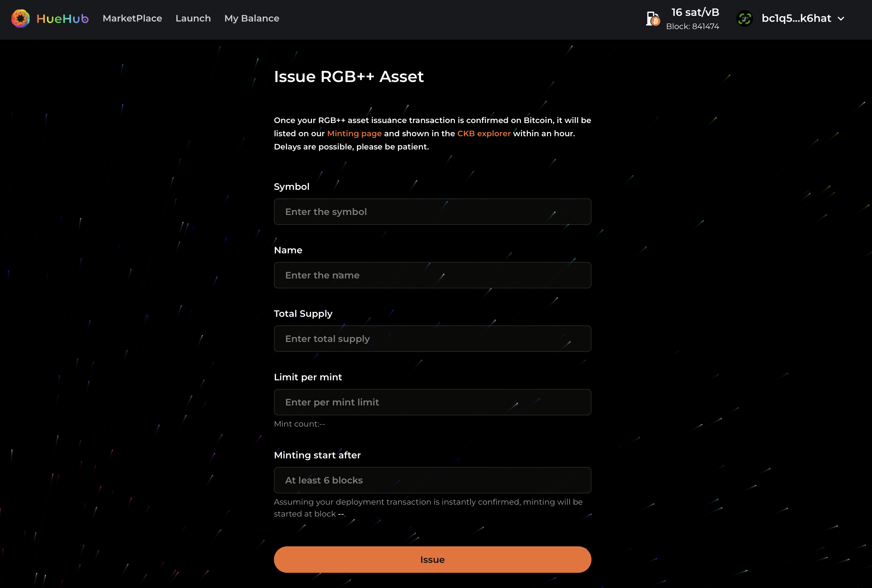The width and height of the screenshot is (872, 588).
Task: Focus the Limit per mint field
Action: [x=432, y=402]
